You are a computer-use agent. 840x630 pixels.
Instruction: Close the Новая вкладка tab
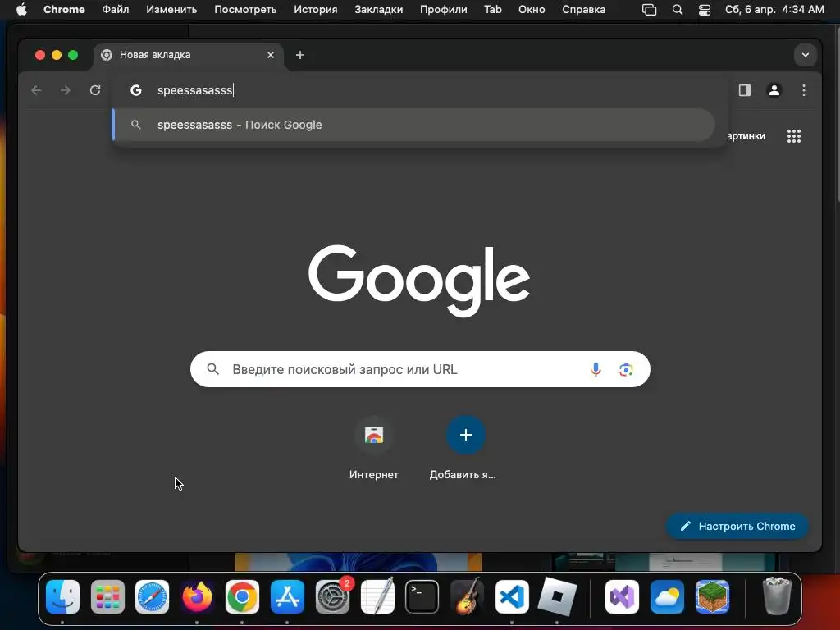tap(271, 55)
